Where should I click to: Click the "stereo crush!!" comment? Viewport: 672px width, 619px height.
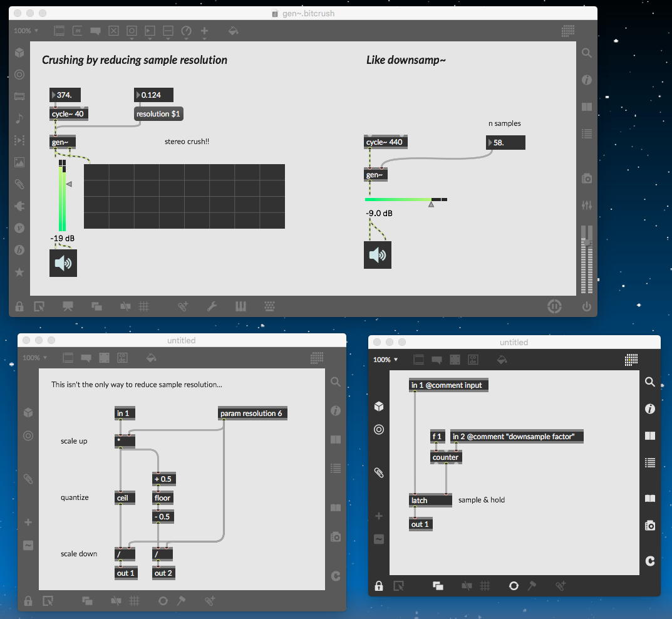[187, 142]
